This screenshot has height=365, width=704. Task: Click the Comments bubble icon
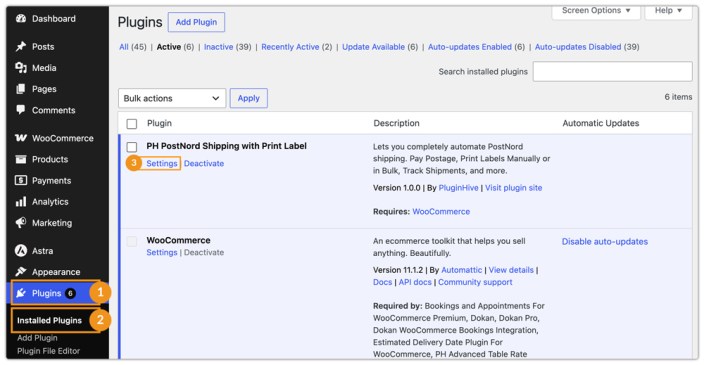tap(21, 110)
